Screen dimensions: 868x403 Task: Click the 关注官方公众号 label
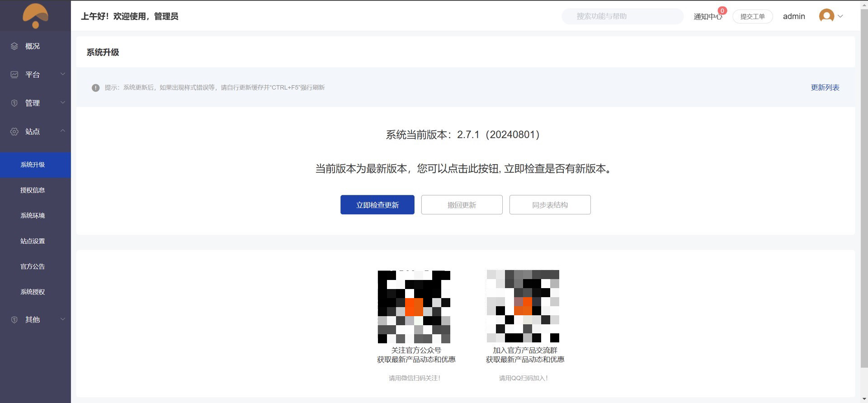(416, 351)
